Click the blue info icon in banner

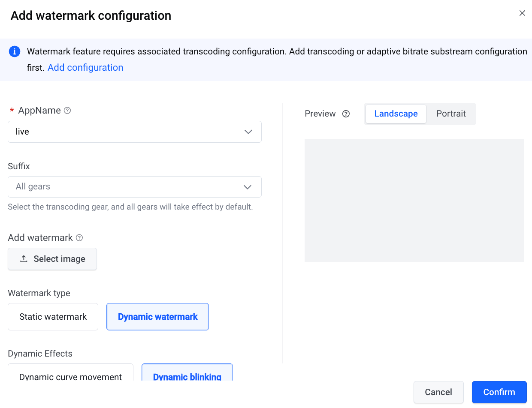15,52
